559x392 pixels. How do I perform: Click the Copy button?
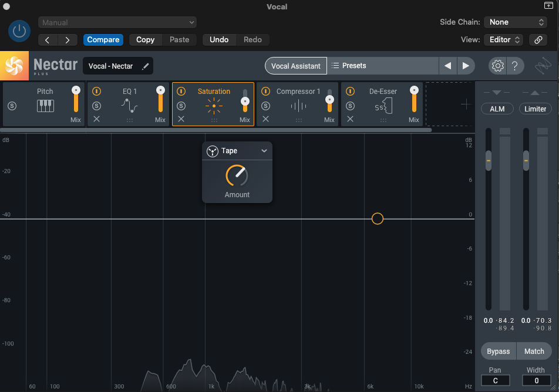click(146, 39)
